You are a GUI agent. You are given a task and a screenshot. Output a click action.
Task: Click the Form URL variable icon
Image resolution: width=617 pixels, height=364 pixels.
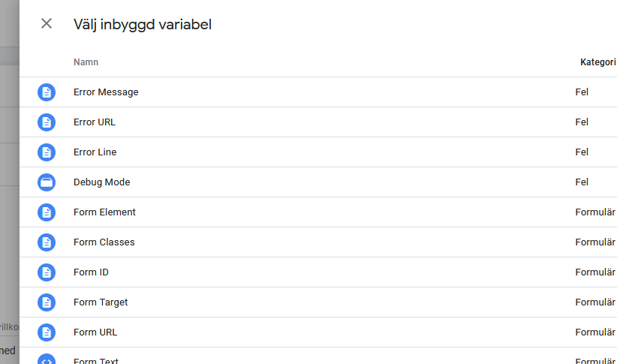[47, 332]
